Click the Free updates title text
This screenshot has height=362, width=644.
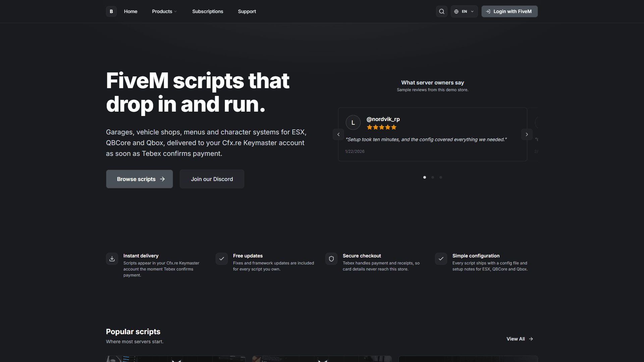tap(248, 256)
